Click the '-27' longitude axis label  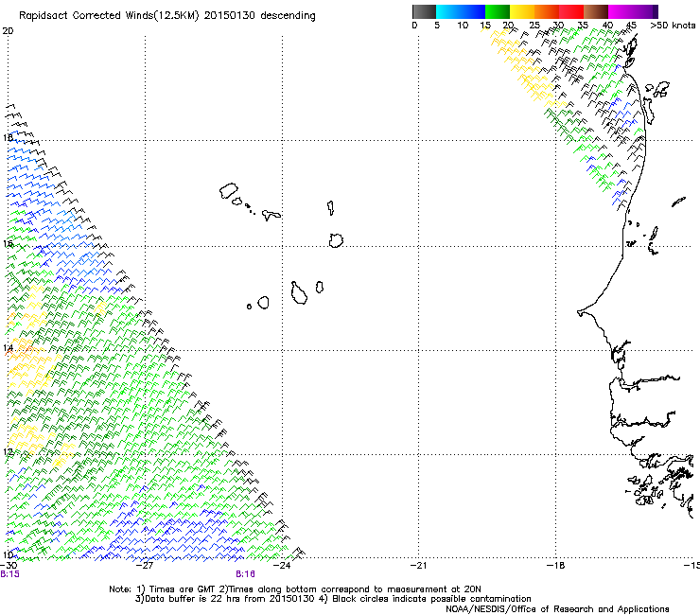145,565
